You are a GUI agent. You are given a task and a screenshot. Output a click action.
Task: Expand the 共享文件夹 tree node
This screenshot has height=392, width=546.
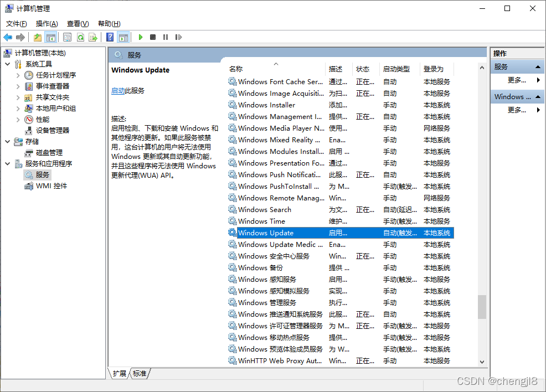18,97
